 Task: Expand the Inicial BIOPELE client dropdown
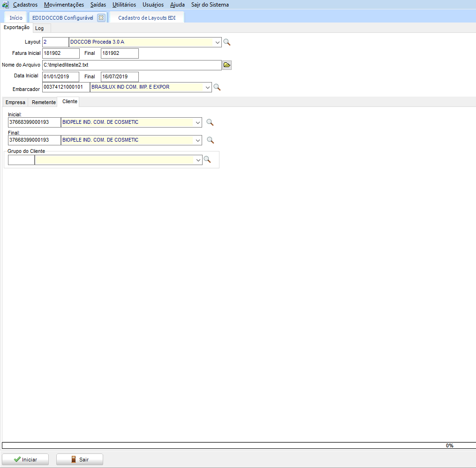[x=197, y=122]
